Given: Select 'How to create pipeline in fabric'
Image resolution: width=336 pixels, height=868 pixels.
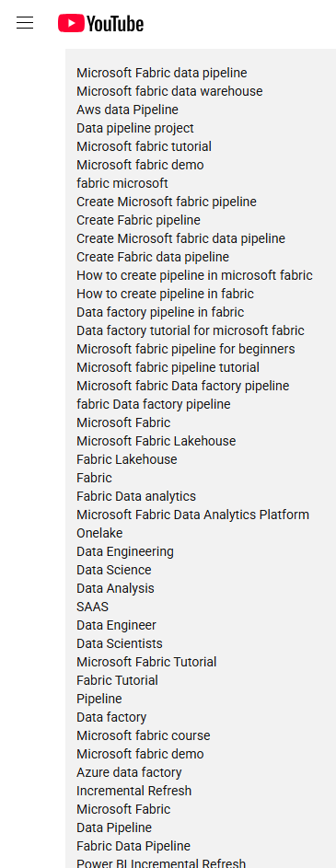Looking at the screenshot, I should (165, 294).
